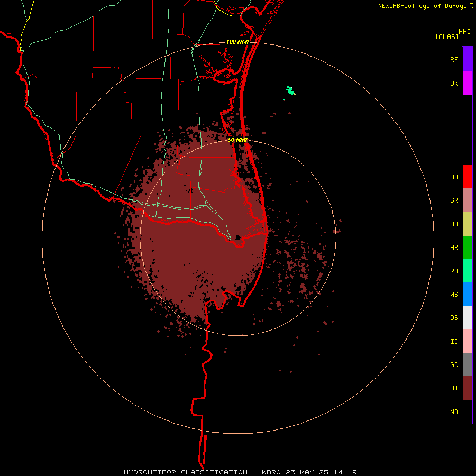Click the IC legend label

(x=454, y=342)
